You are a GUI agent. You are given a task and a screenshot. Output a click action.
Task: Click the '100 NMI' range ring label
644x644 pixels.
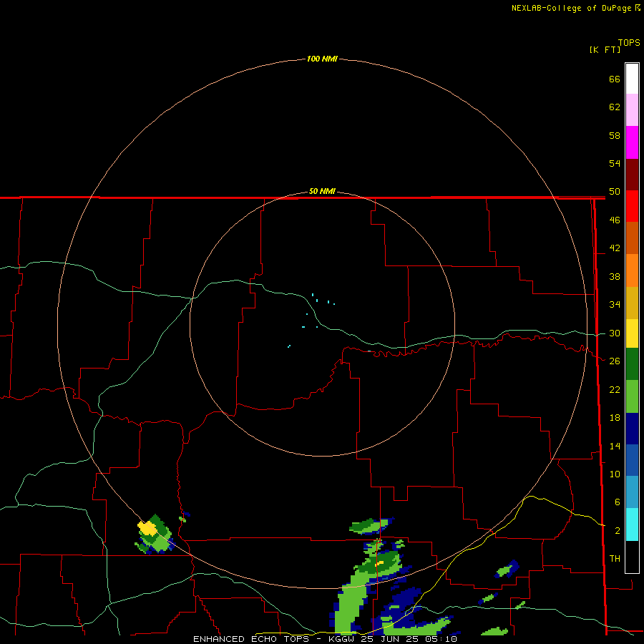322,59
